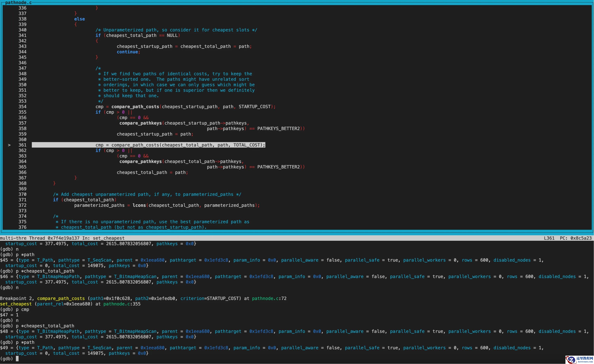Click the 'continue' keyword on line 344

point(127,52)
